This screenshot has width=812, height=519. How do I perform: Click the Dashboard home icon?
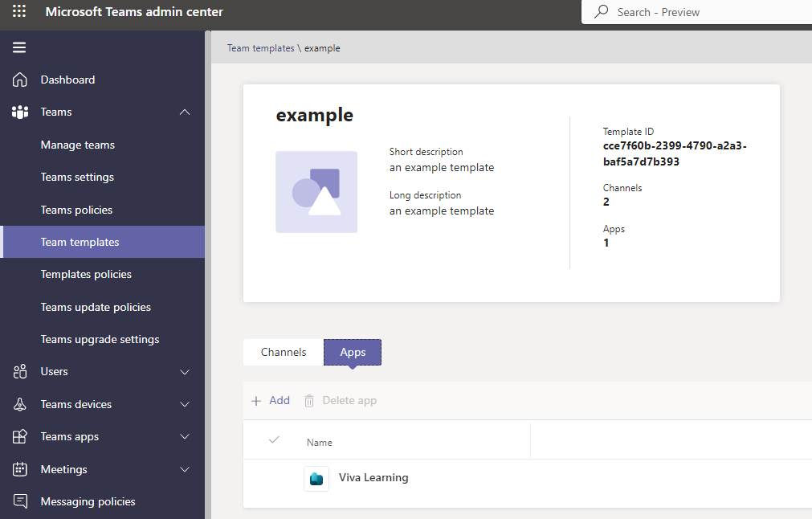20,80
